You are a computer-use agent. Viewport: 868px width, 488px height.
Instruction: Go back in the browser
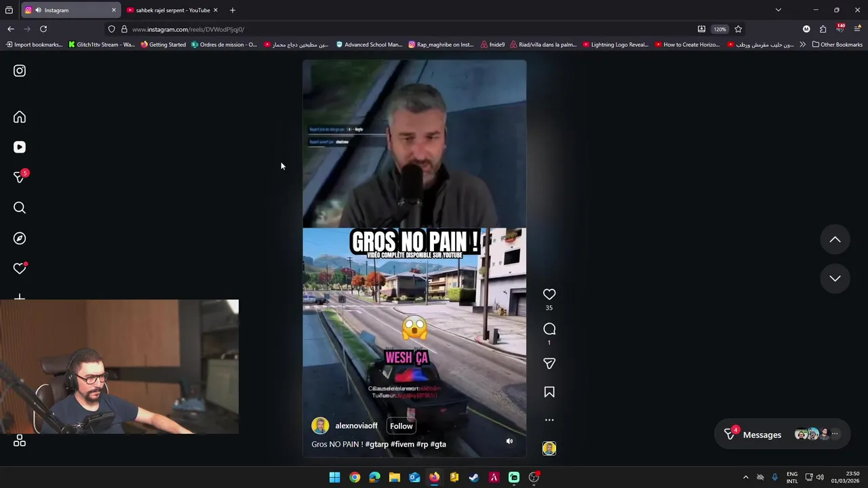tap(10, 29)
